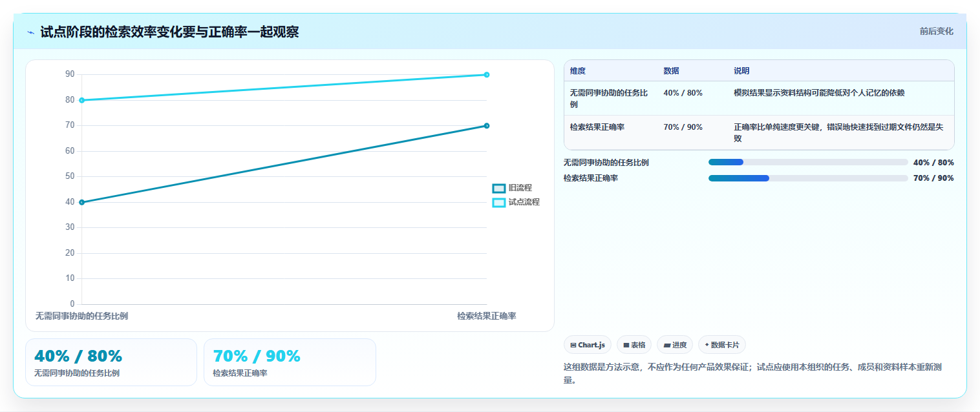Click the note starting 模拟结果显示资料结构

[x=819, y=93]
